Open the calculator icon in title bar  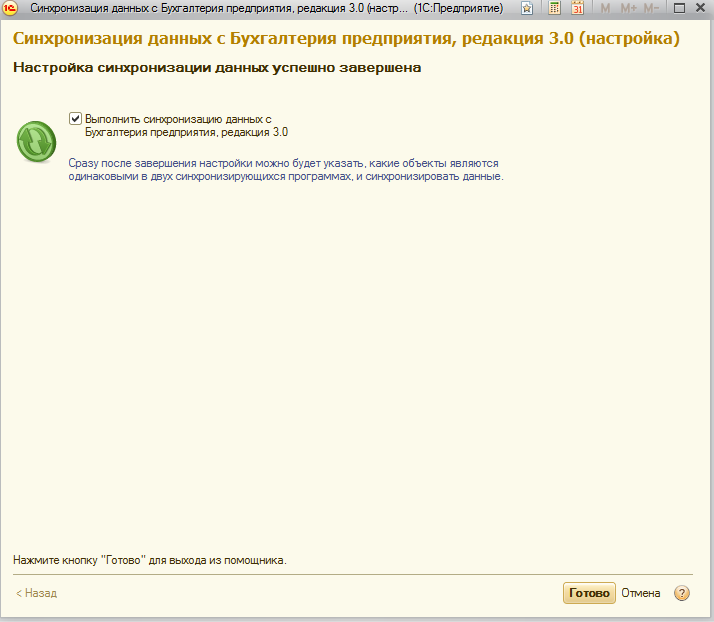click(554, 8)
